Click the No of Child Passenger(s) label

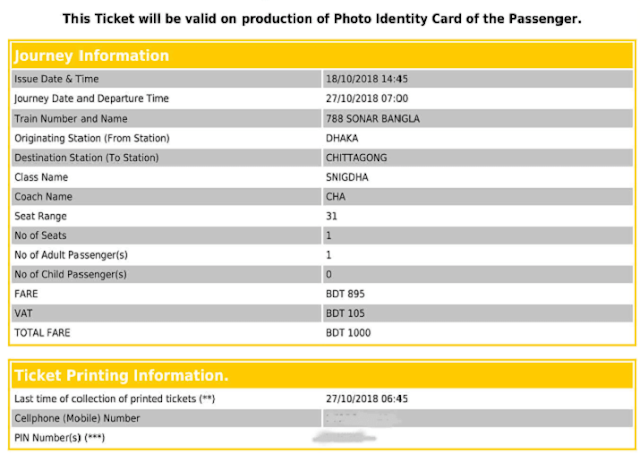coord(70,274)
